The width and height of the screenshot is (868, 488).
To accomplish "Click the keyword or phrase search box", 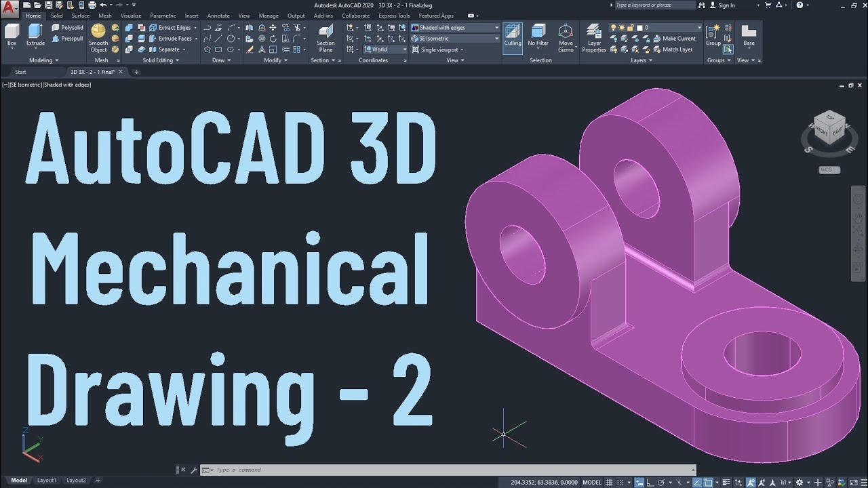I will click(655, 5).
